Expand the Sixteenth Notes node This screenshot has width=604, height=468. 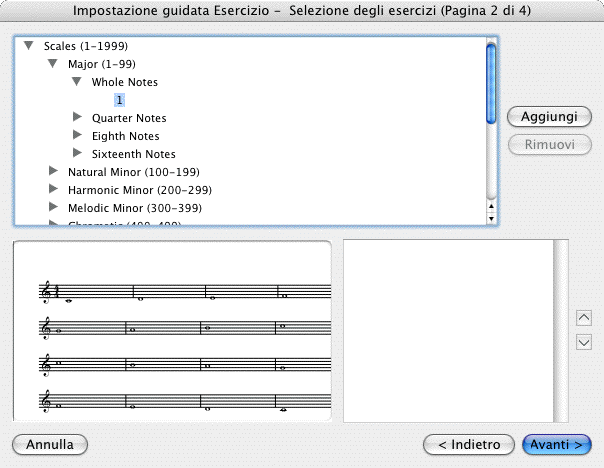(77, 154)
